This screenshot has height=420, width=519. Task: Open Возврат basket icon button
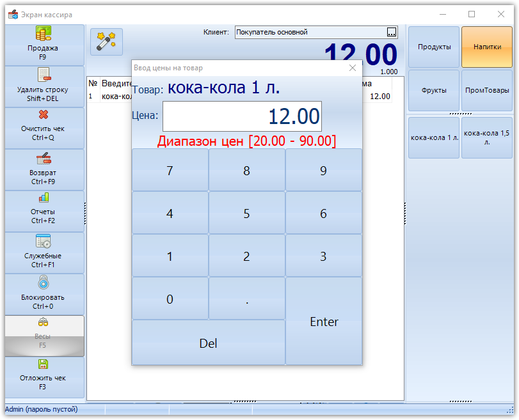coord(44,159)
